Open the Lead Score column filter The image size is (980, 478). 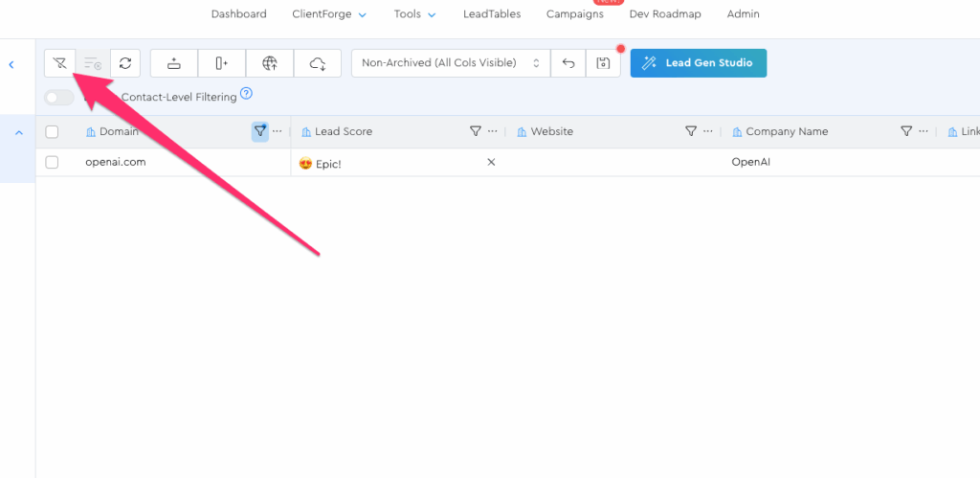475,131
